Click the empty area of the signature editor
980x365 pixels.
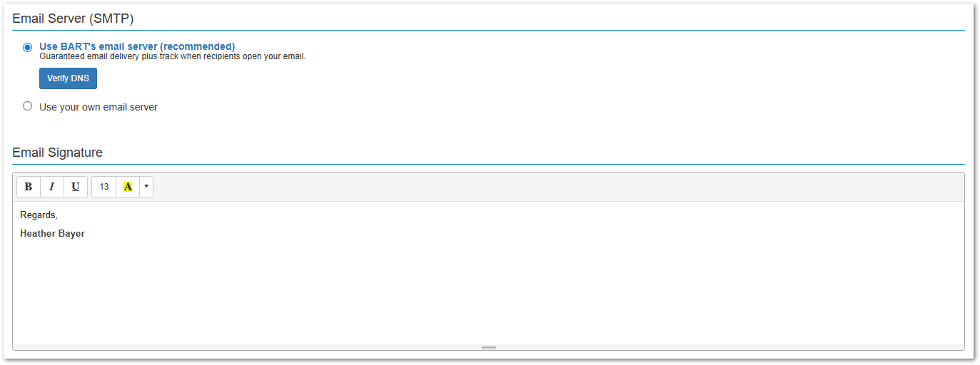pyautogui.click(x=488, y=292)
